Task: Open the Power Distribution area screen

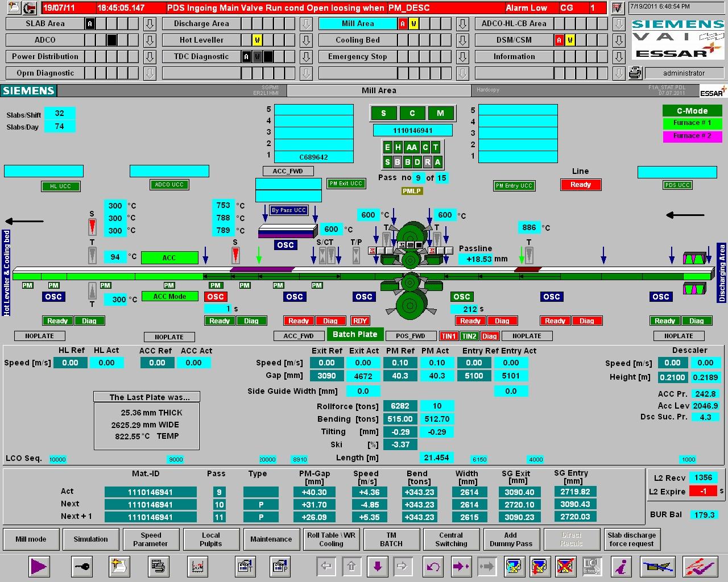Action: point(45,57)
